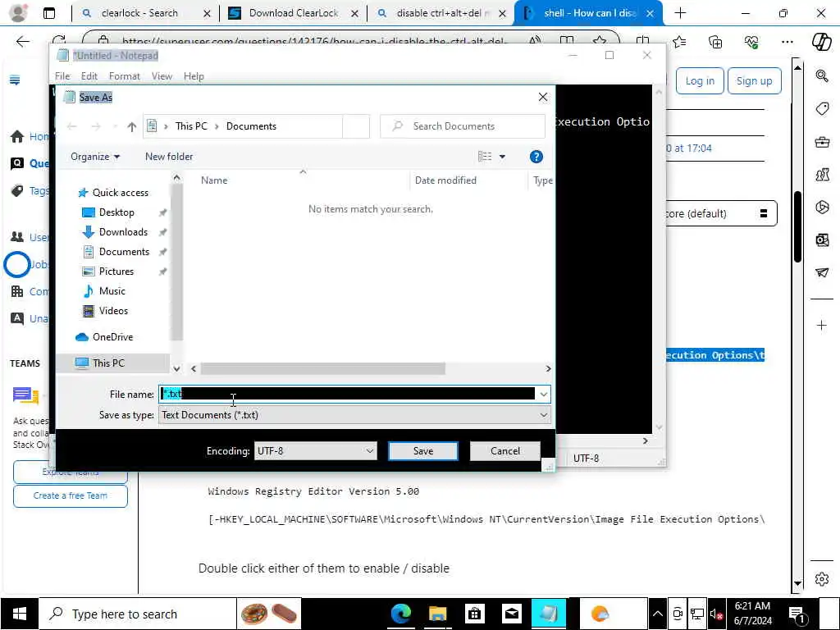
Task: Click the taskbar search box
Action: [x=138, y=614]
